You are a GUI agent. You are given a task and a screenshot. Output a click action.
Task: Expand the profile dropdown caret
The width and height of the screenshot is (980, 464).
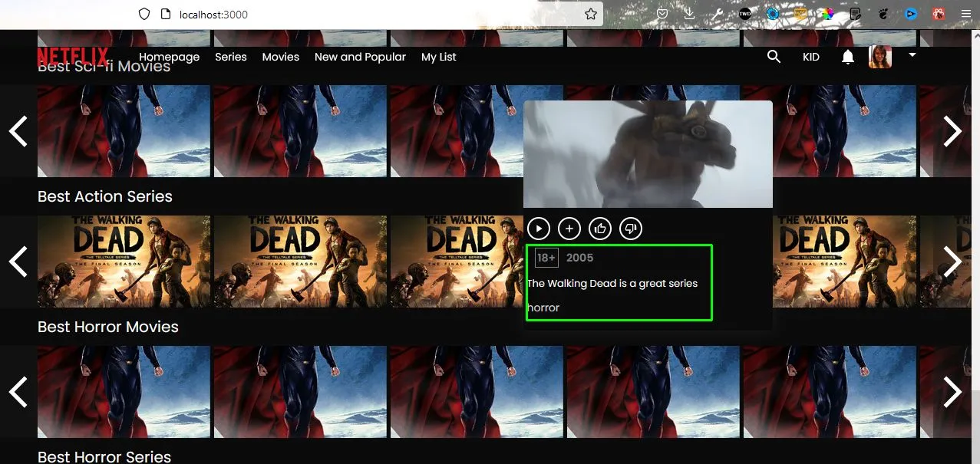click(912, 55)
